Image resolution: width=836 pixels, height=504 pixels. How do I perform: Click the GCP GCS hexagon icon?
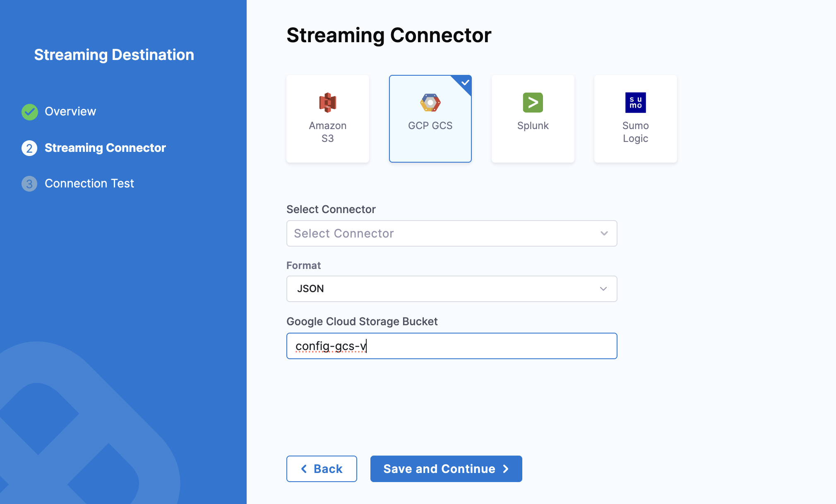[x=430, y=103]
